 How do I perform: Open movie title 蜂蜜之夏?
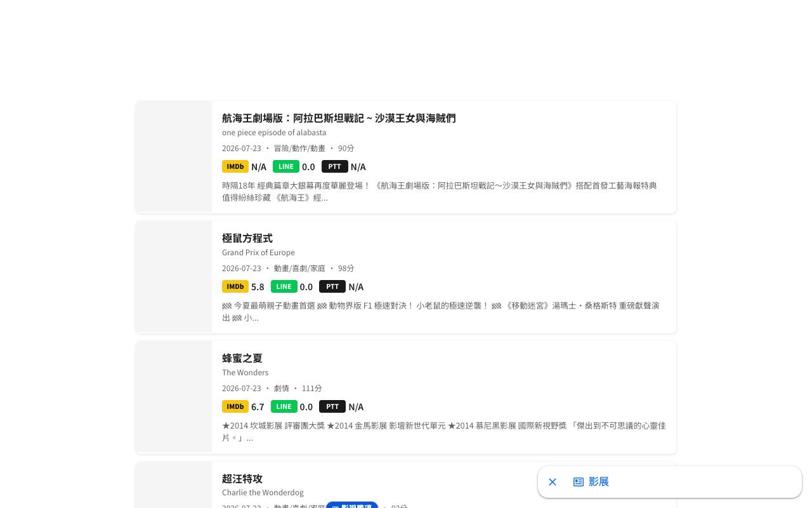242,358
